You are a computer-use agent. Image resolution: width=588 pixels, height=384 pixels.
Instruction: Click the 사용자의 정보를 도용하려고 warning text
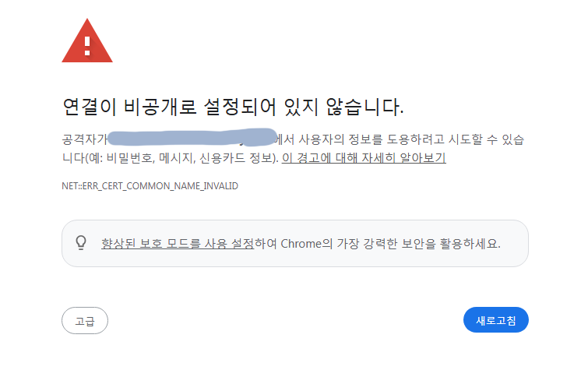click(371, 139)
